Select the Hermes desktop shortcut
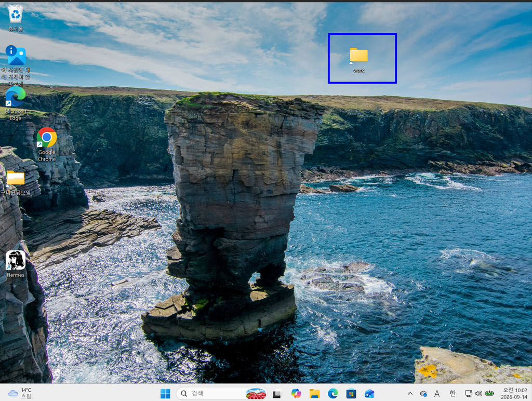This screenshot has width=532, height=401. pos(16,264)
